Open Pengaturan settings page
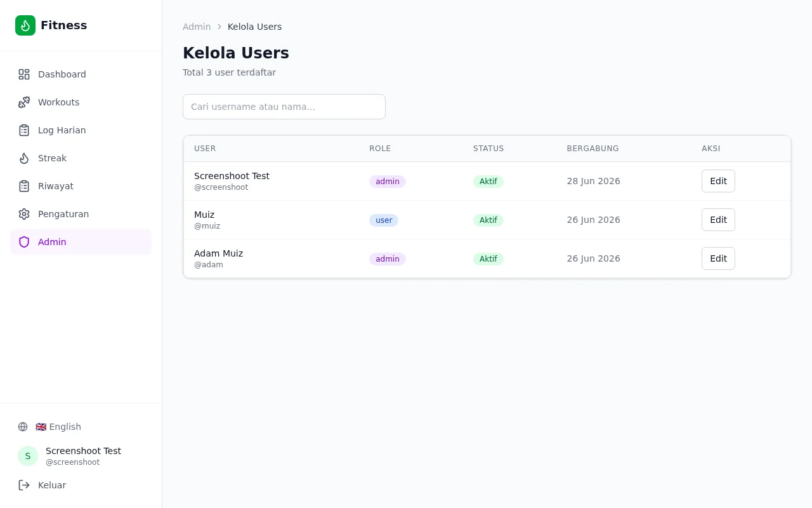 (81, 214)
